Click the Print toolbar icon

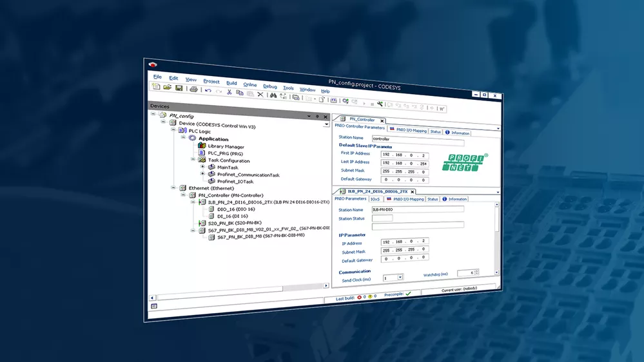tap(193, 89)
